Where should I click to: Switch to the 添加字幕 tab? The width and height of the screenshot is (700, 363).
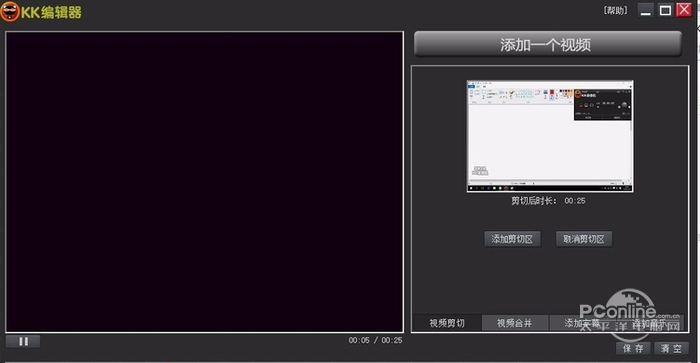tap(582, 323)
